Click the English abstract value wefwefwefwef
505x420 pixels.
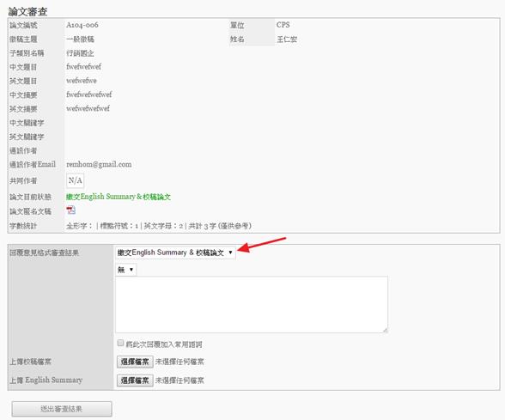pyautogui.click(x=88, y=108)
